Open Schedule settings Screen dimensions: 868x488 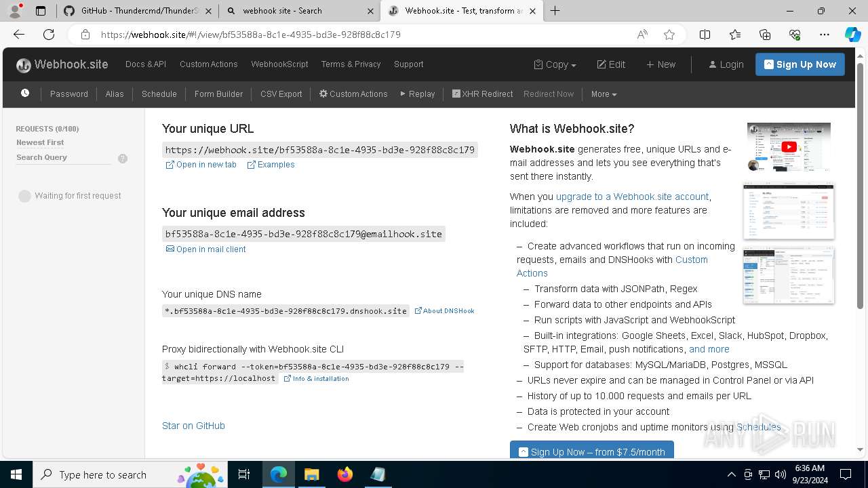159,94
